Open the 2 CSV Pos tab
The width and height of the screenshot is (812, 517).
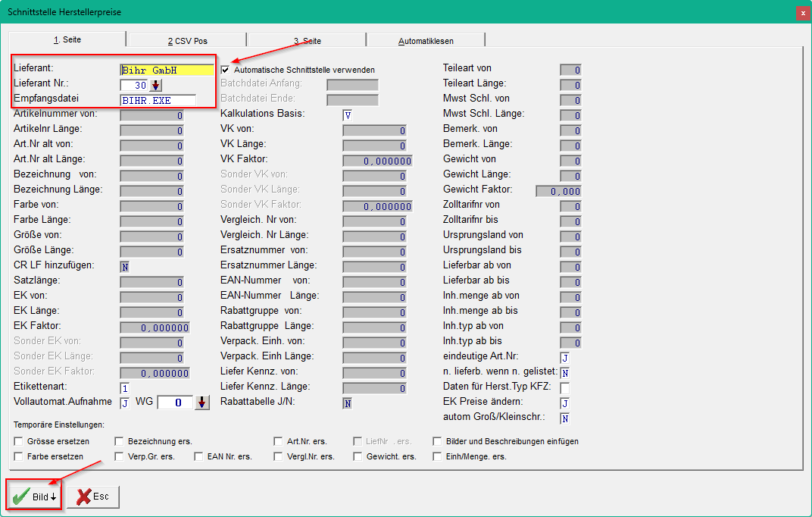tap(187, 41)
